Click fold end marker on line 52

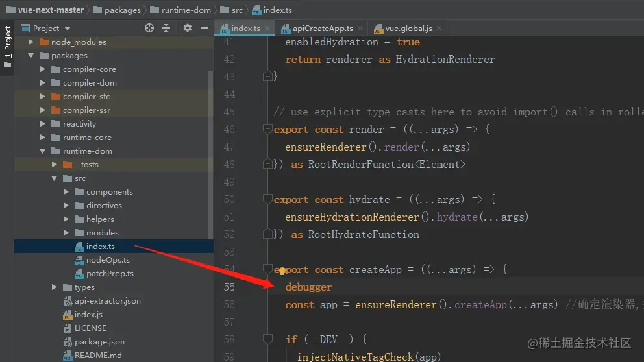pyautogui.click(x=267, y=234)
